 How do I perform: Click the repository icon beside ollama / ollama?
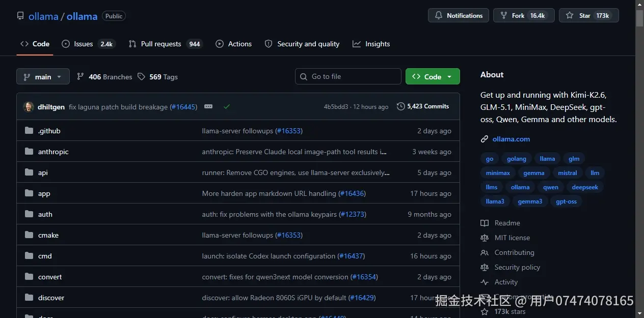click(20, 16)
